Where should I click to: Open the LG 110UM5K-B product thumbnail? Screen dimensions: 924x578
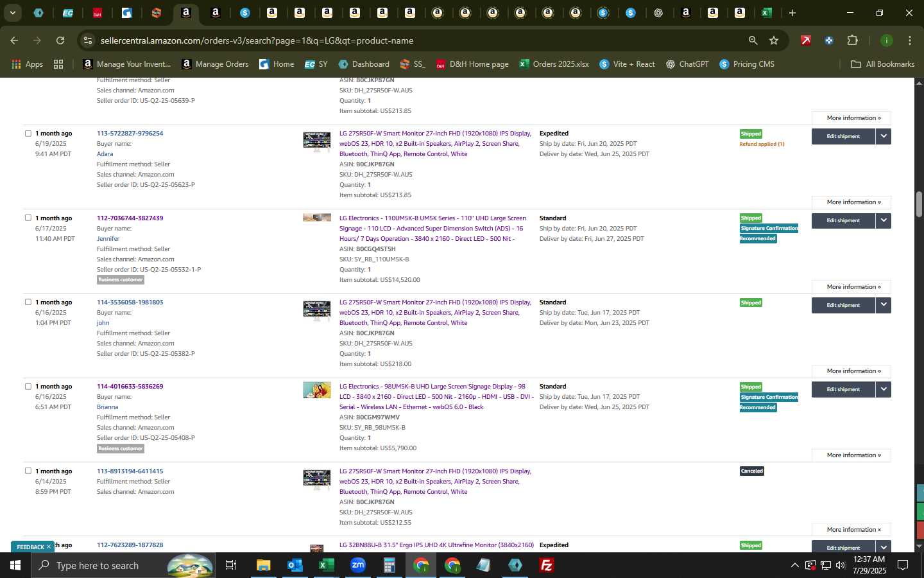point(317,218)
